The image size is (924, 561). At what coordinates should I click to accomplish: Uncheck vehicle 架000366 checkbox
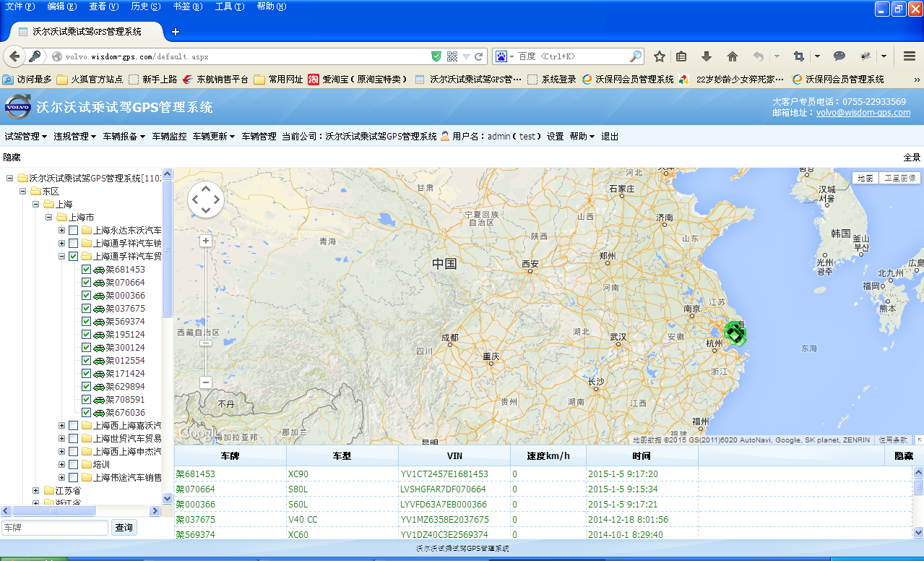coord(87,296)
